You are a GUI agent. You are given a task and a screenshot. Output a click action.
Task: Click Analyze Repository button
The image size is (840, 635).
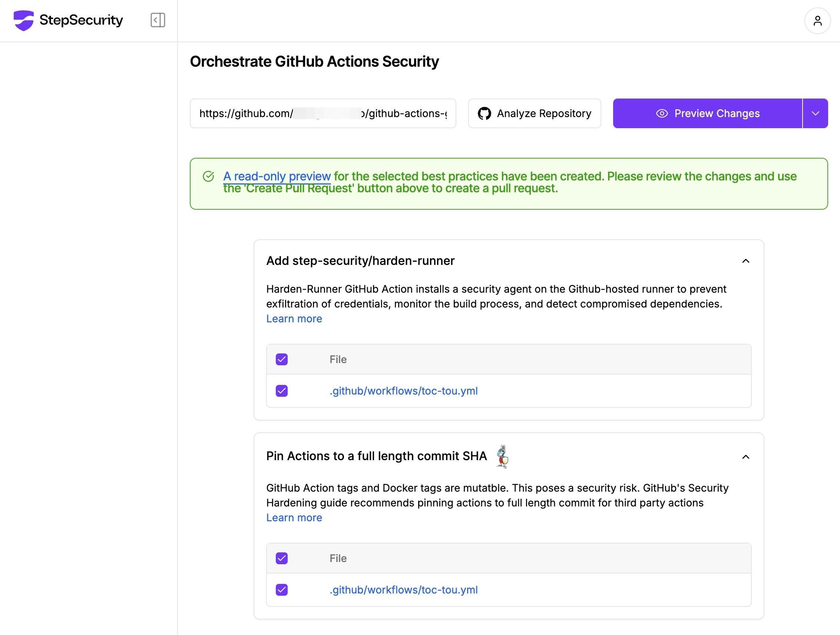534,113
